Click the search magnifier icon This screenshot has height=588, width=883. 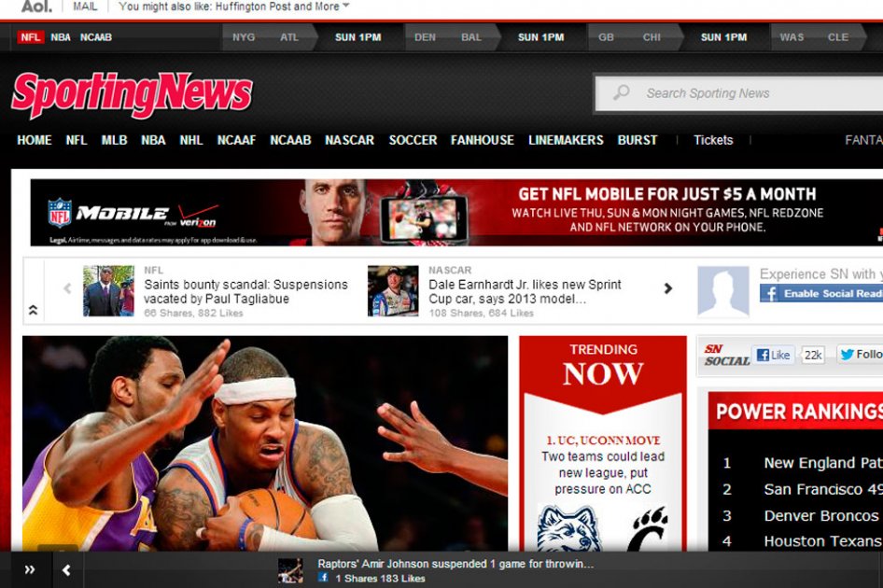coord(621,92)
